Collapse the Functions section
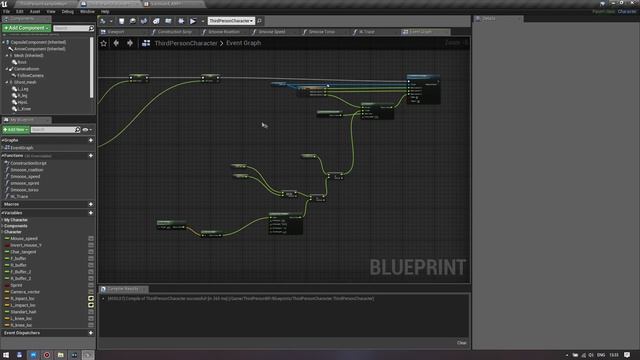The image size is (640, 360). pos(3,156)
